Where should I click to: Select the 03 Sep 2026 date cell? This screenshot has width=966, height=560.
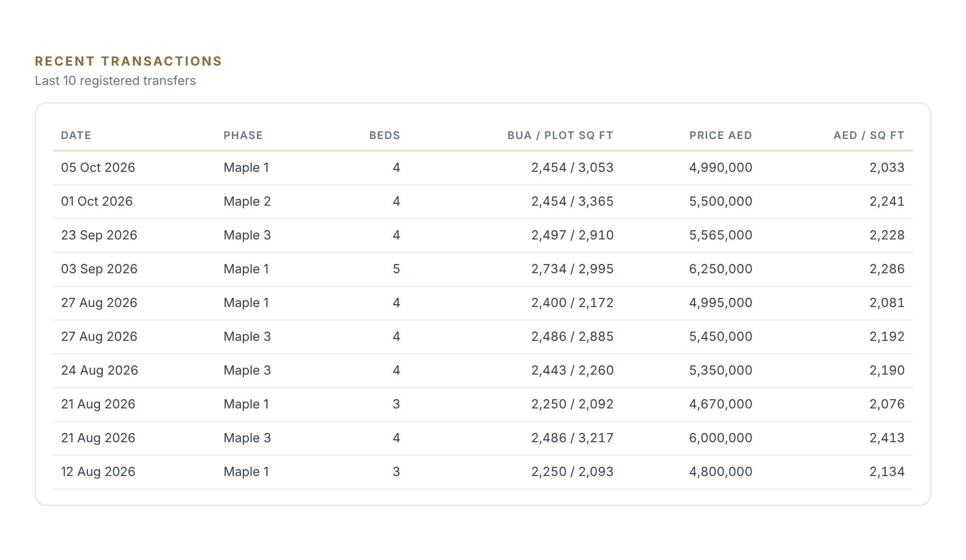[99, 269]
